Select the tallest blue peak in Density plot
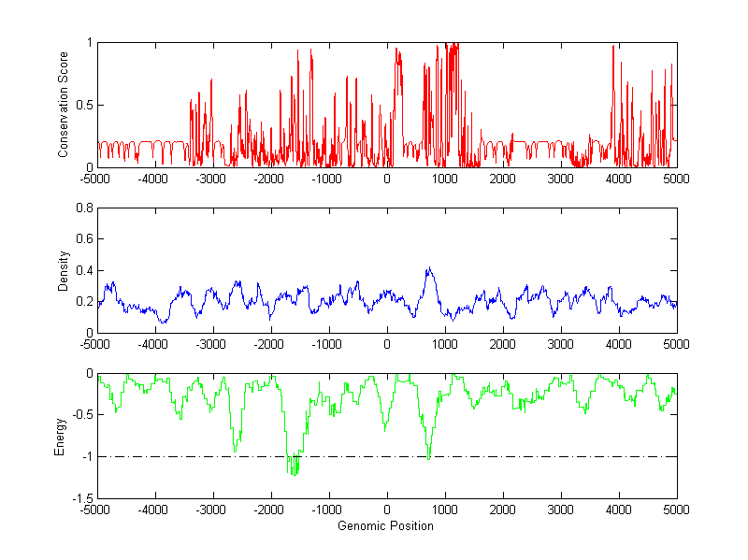Image resolution: width=748 pixels, height=560 pixels. pyautogui.click(x=429, y=270)
